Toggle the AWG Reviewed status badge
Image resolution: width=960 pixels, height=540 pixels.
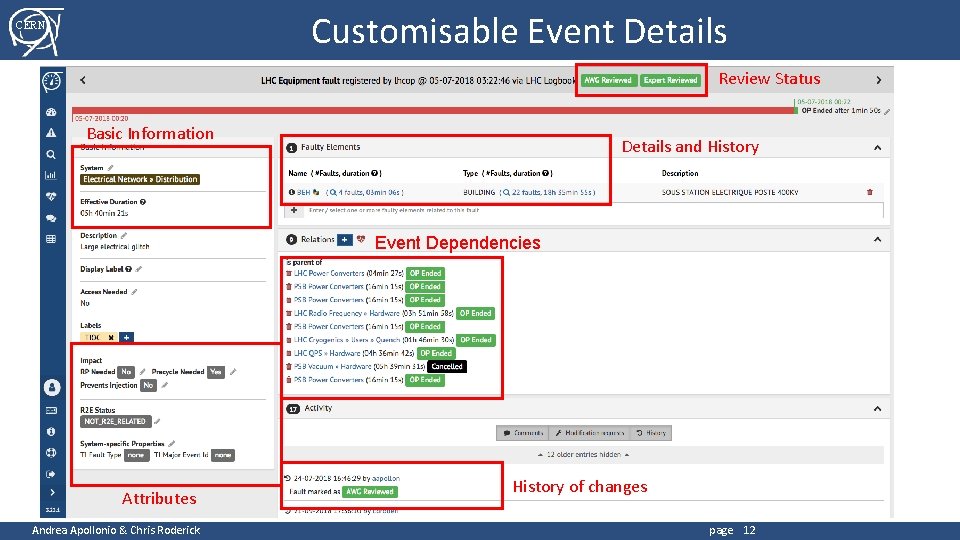coord(608,80)
